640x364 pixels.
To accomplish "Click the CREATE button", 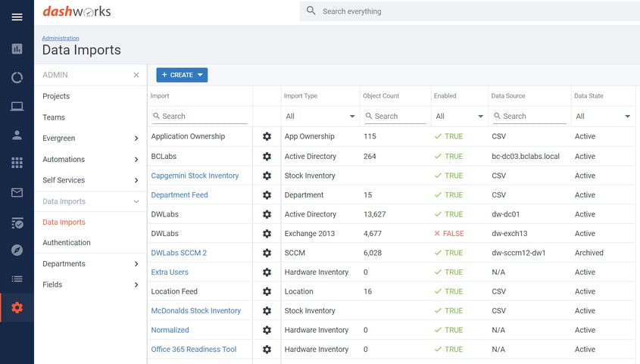I will 182,75.
